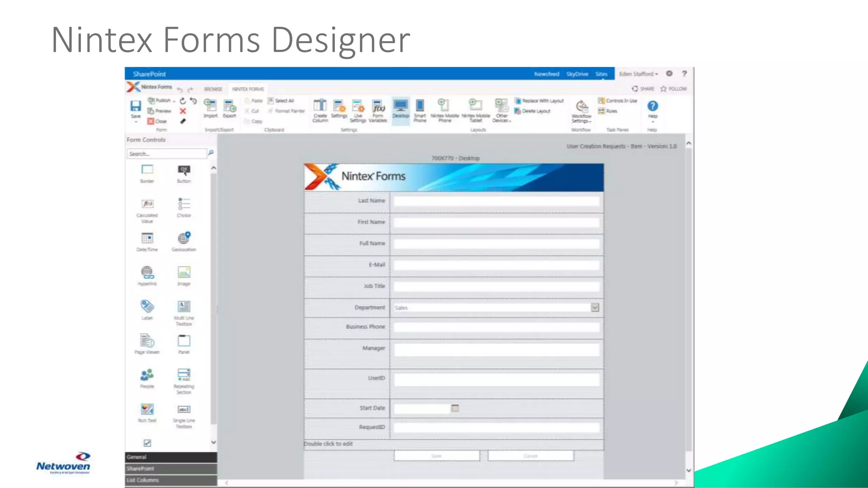
Task: Select the Hyperlink control
Action: click(147, 276)
